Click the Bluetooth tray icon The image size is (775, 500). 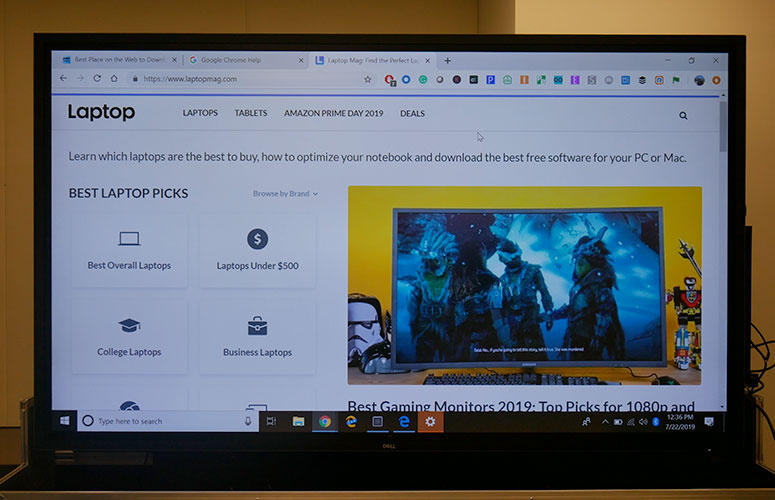[656, 422]
